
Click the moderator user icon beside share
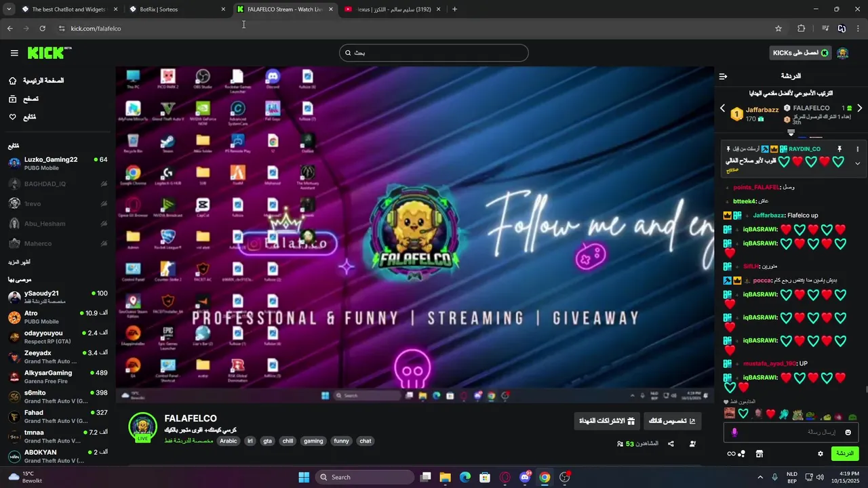692,444
